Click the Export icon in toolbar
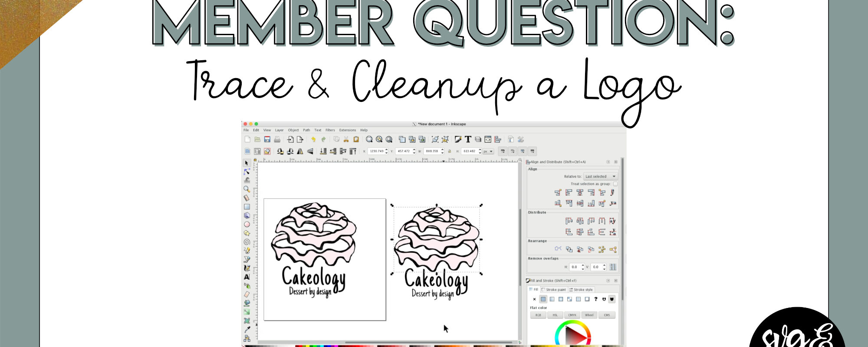This screenshot has width=868, height=347. [x=300, y=139]
